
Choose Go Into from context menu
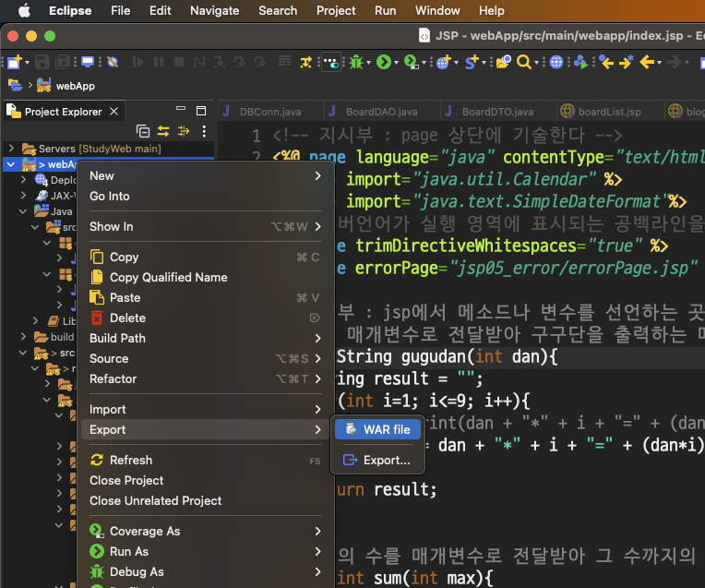(x=206, y=196)
